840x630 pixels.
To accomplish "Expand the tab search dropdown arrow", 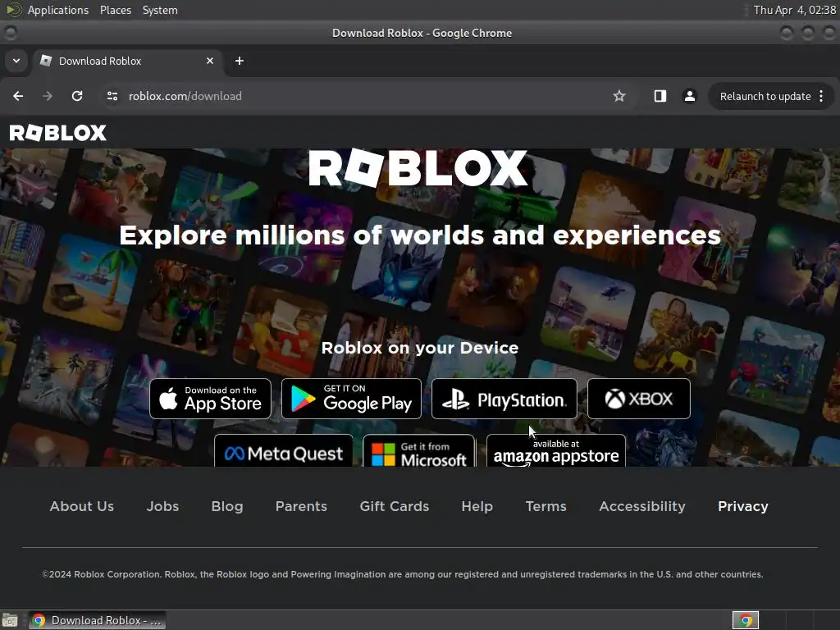I will (x=16, y=61).
